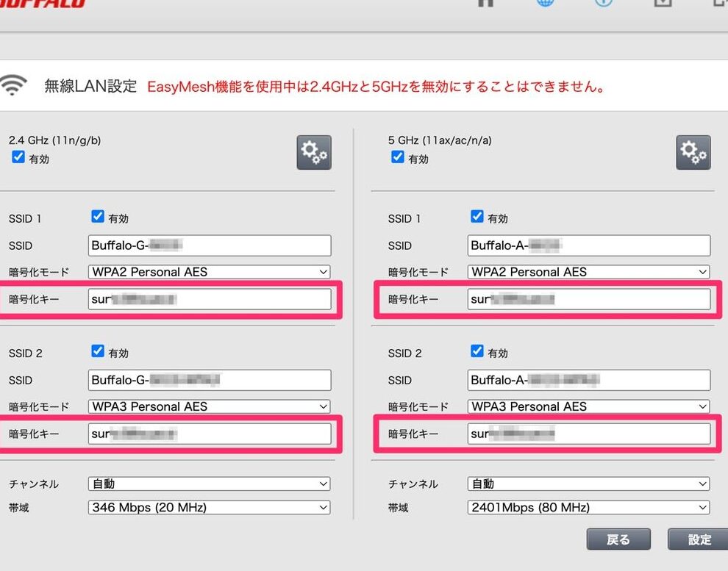The width and height of the screenshot is (728, 571).
Task: Click the home icon in top header
Action: tap(485, 2)
